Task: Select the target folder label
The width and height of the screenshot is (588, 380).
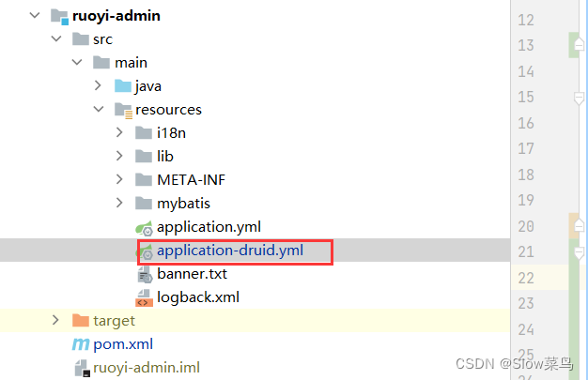Action: click(x=114, y=321)
